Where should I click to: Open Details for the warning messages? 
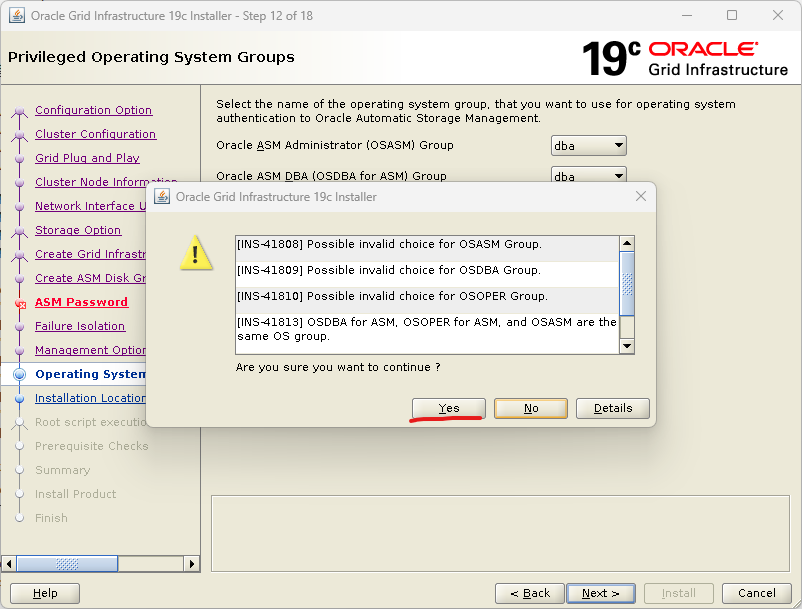pos(613,408)
